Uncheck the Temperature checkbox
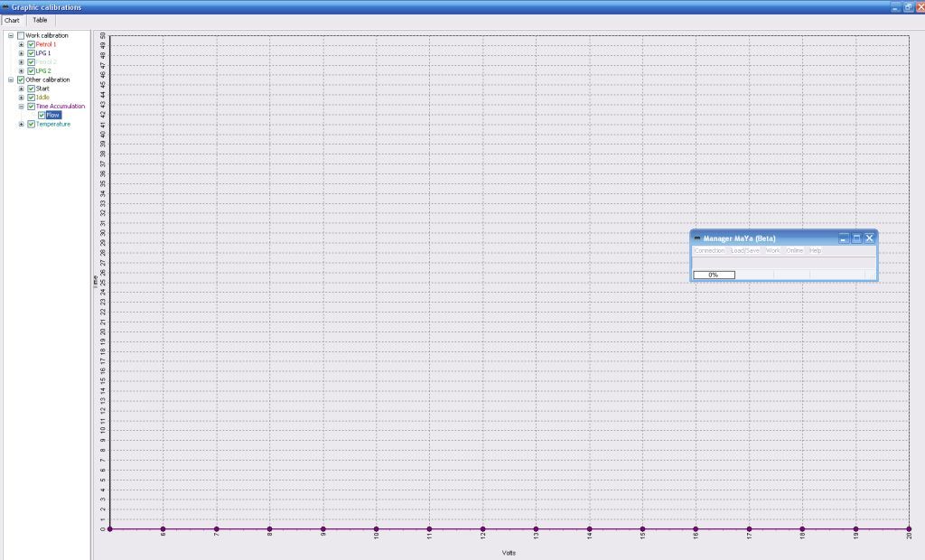 click(32, 124)
